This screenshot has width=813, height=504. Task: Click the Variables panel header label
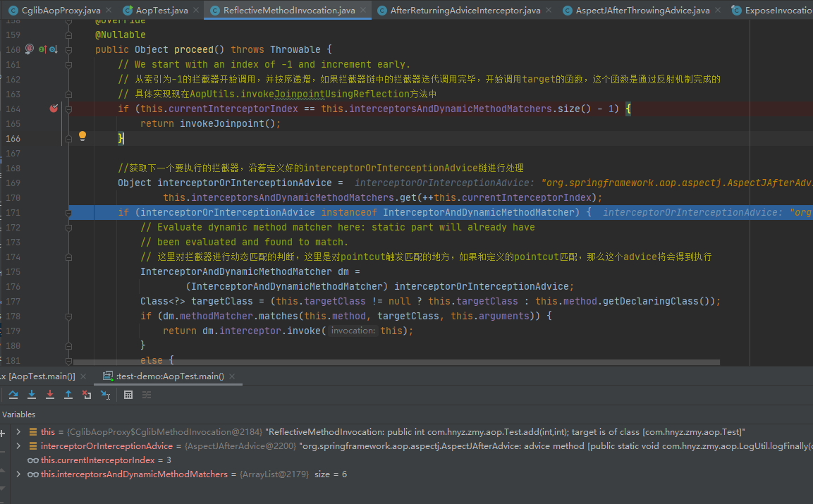click(18, 414)
